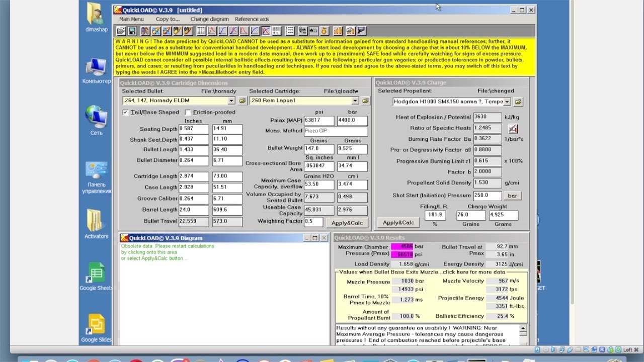Open the Change diagram menu
Image resolution: width=644 pixels, height=362 pixels.
point(209,19)
